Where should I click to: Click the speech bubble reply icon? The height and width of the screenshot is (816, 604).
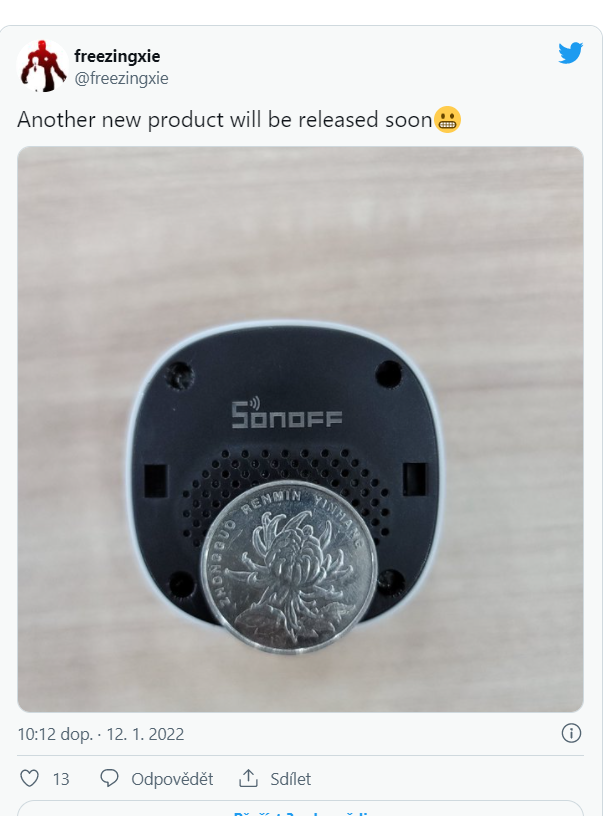point(109,779)
